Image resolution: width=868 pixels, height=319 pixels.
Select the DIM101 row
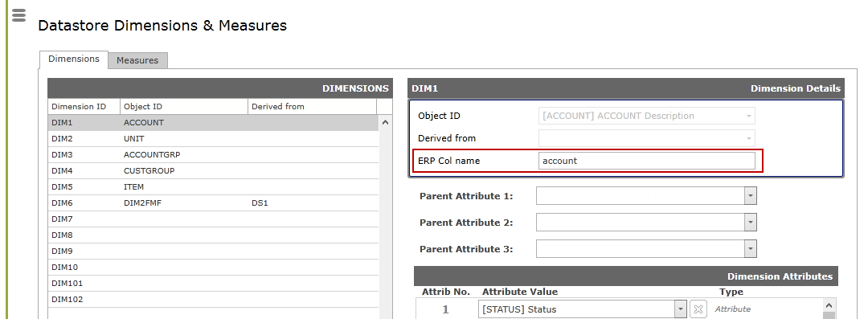click(213, 283)
